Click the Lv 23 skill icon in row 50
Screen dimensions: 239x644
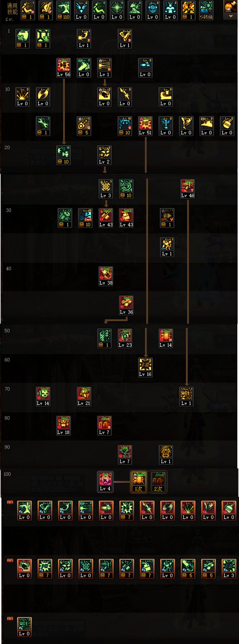click(125, 338)
